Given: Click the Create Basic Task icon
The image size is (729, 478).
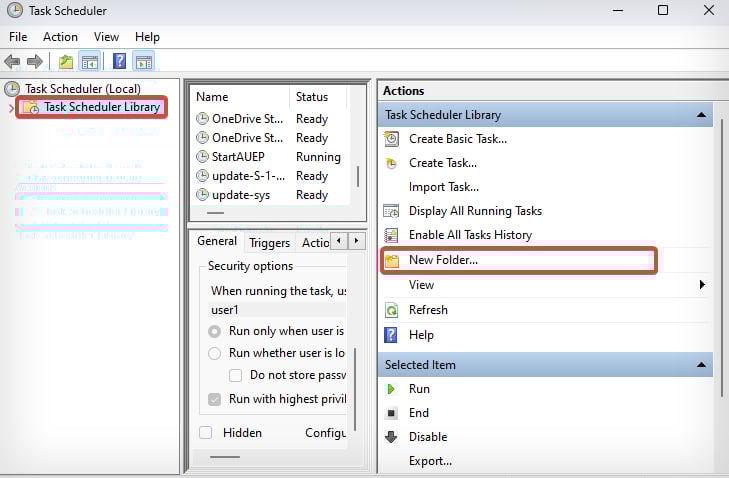Looking at the screenshot, I should click(x=391, y=139).
